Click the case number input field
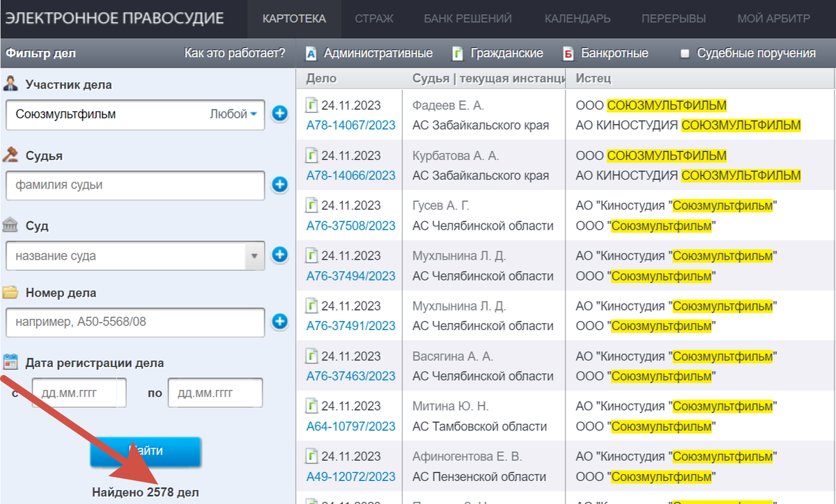836x504 pixels. tap(135, 322)
